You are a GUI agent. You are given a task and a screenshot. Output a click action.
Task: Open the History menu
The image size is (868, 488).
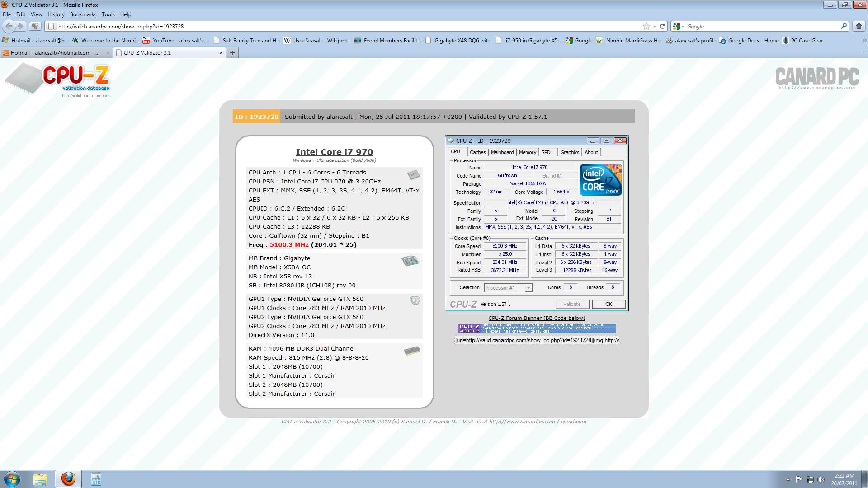[56, 14]
